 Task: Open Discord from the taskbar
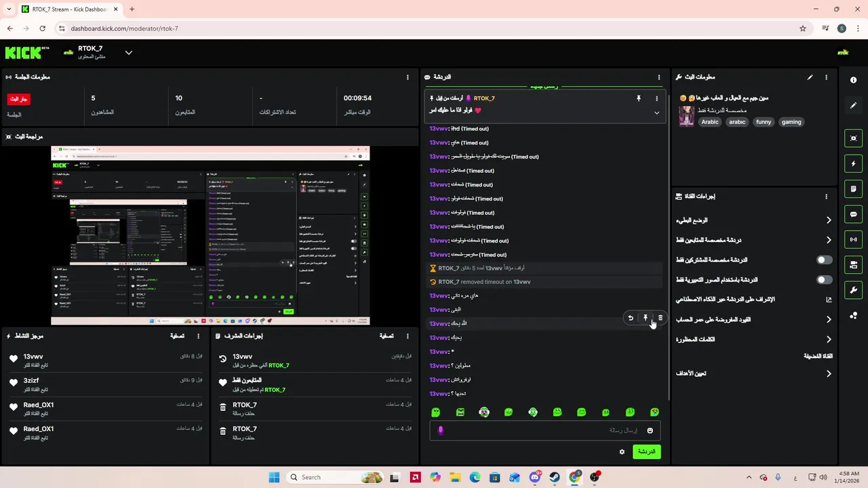(534, 477)
